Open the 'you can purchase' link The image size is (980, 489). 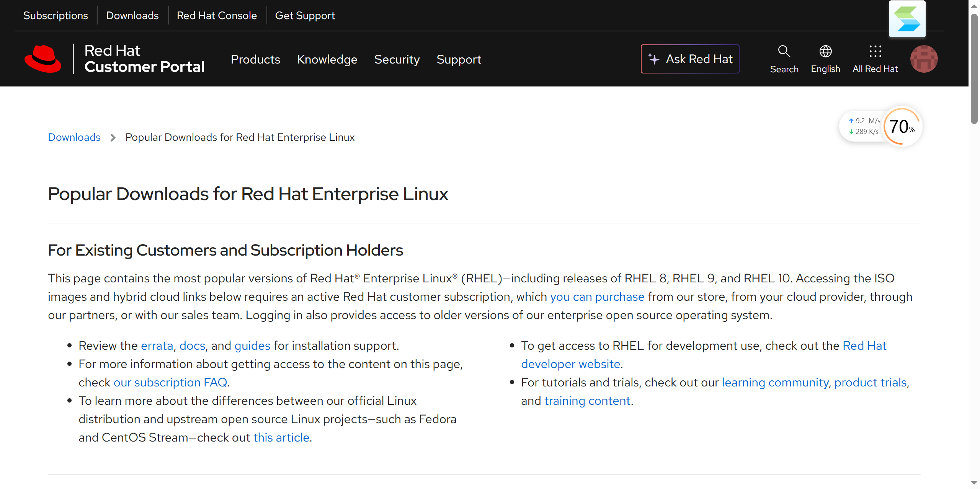(597, 297)
